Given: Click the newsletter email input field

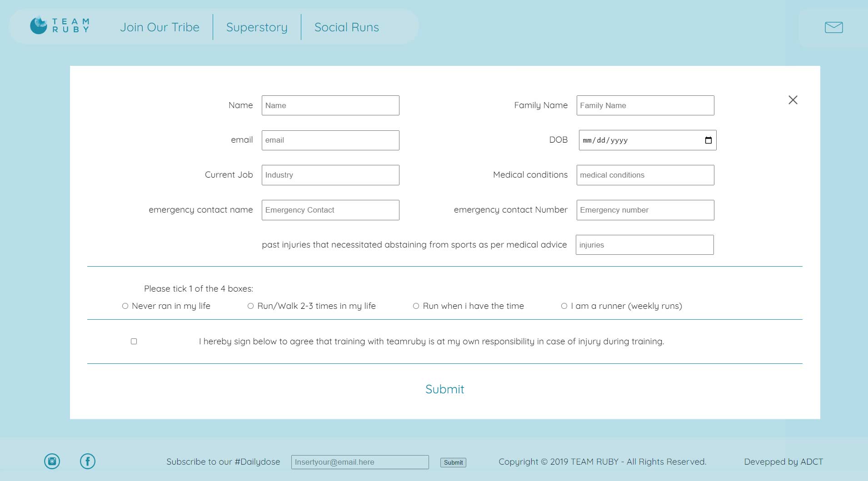Looking at the screenshot, I should click(359, 462).
